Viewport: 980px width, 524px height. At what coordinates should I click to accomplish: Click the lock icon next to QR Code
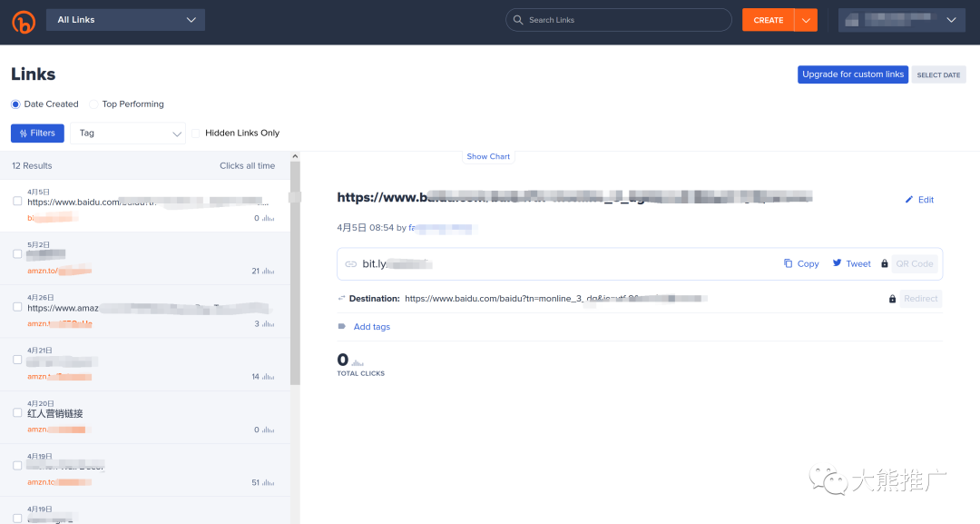point(885,264)
